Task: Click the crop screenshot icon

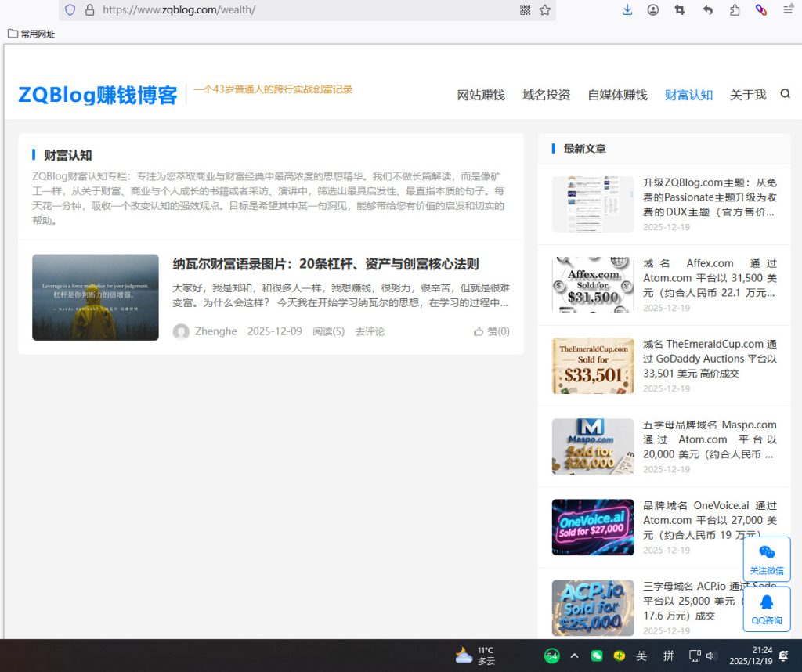Action: pos(680,9)
